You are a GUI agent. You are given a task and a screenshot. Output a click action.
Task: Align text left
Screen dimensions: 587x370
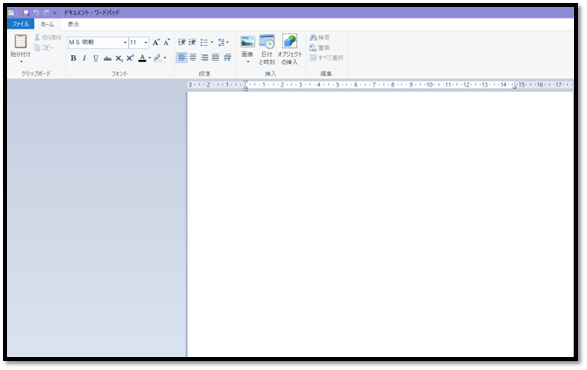(x=182, y=58)
